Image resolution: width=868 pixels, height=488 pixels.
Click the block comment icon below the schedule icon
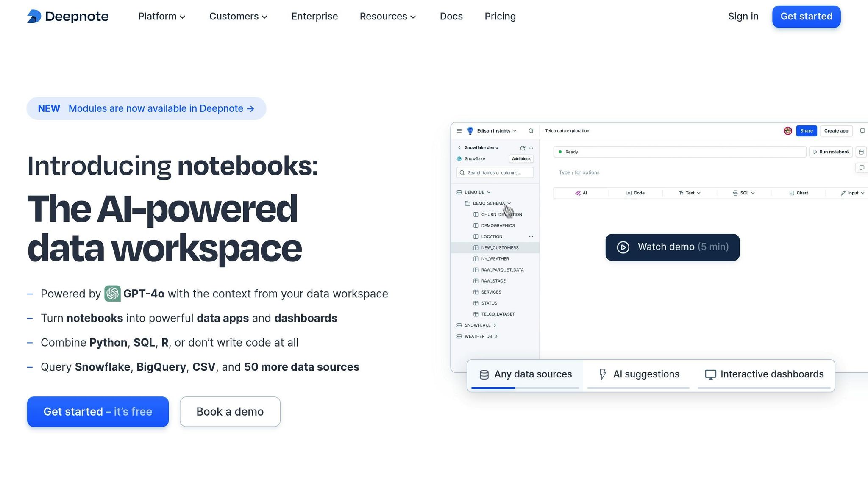(x=862, y=168)
